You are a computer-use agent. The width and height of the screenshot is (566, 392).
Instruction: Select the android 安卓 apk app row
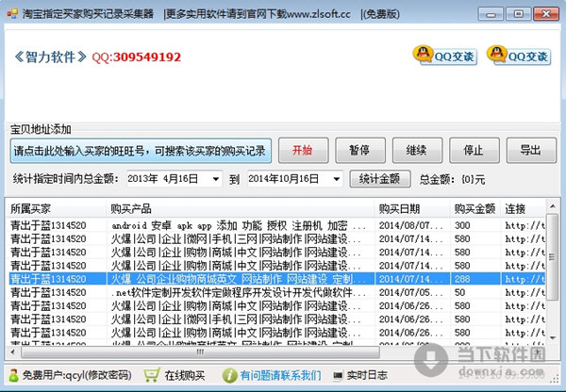coord(276,225)
